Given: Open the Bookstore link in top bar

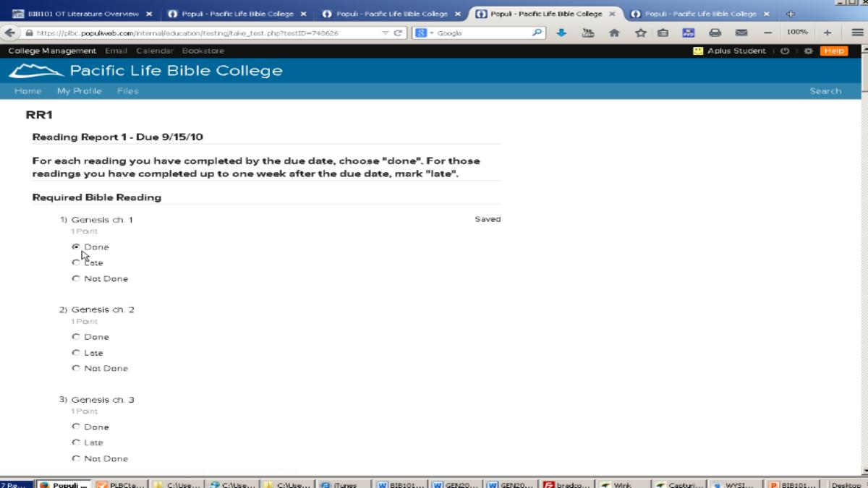Looking at the screenshot, I should point(203,51).
